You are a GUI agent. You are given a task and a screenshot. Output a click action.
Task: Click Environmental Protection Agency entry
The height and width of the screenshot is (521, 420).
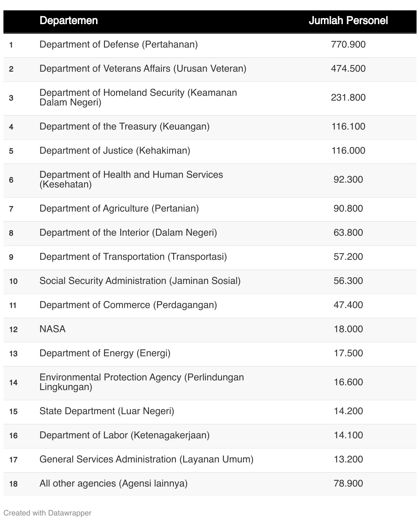pyautogui.click(x=141, y=382)
